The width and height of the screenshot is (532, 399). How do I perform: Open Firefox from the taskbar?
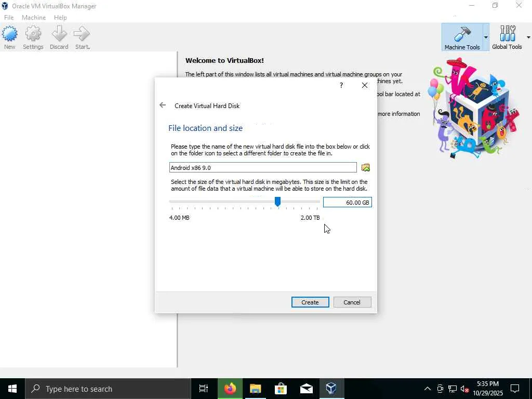pos(230,389)
